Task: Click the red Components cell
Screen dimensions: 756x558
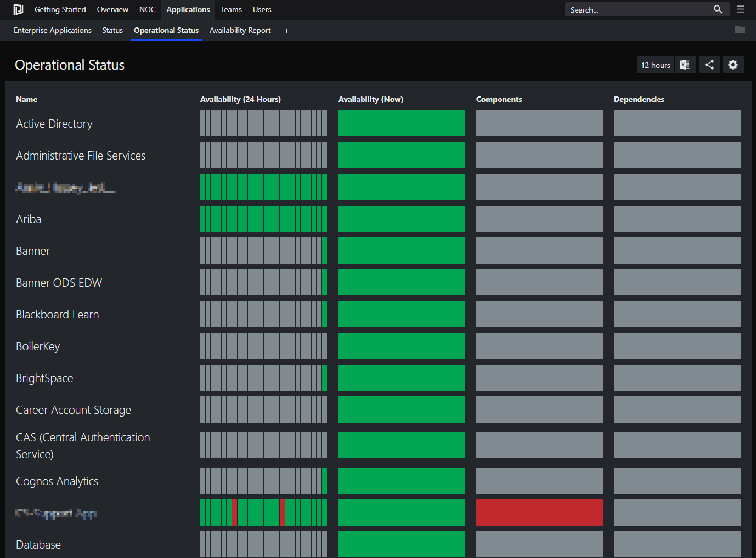Action: (x=539, y=513)
